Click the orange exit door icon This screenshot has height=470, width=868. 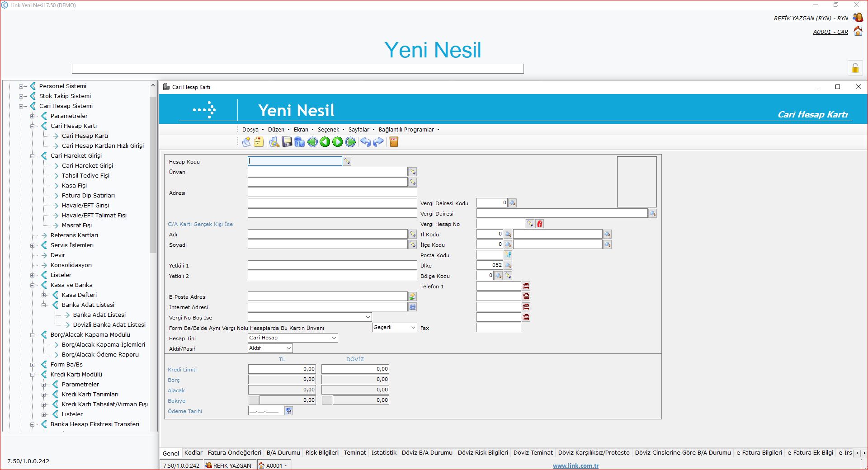(394, 142)
